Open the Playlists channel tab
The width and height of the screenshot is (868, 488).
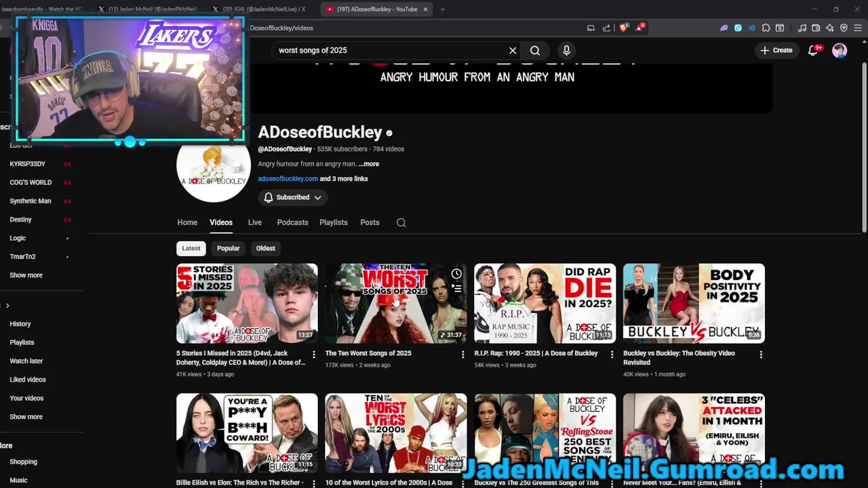[x=334, y=222]
